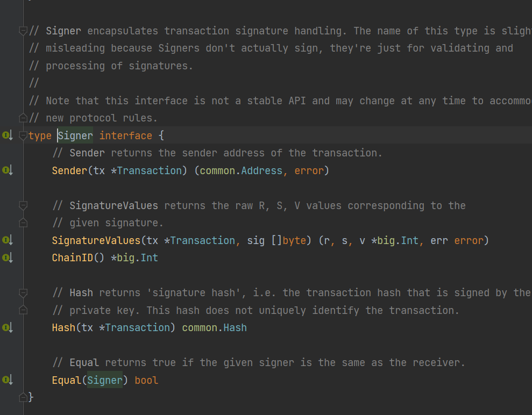
Task: Click fold end marker at closing brace
Action: tap(23, 397)
